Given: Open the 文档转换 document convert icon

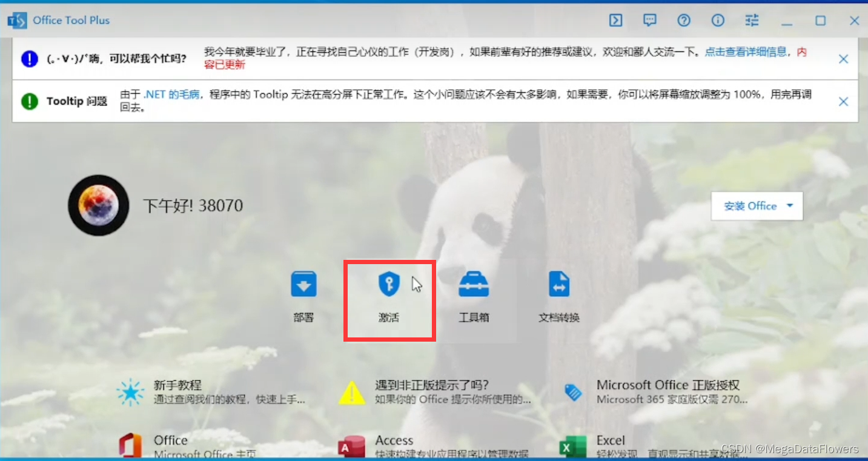Looking at the screenshot, I should click(x=559, y=284).
